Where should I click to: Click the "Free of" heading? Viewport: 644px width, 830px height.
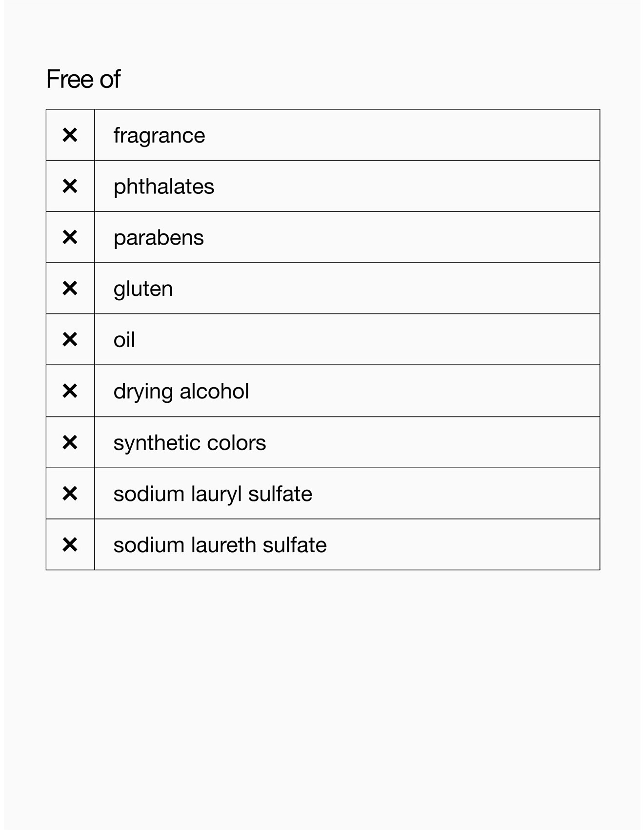coord(83,79)
